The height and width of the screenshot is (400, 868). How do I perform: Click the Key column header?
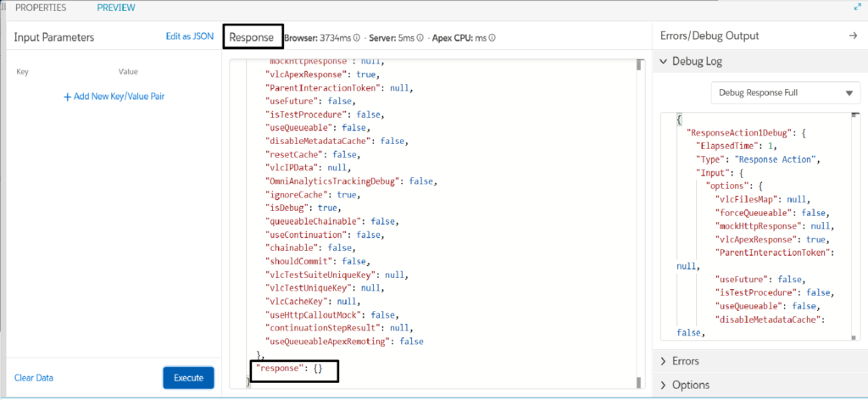point(22,72)
